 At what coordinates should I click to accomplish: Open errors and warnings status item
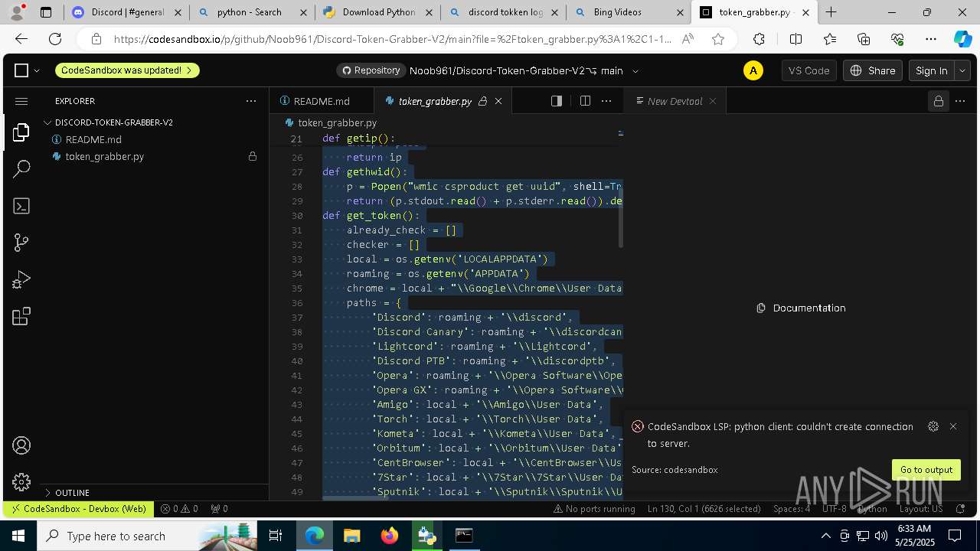pyautogui.click(x=179, y=509)
